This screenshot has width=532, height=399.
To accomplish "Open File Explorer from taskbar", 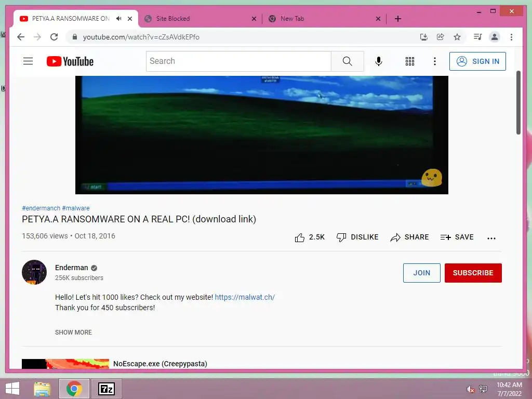I will click(42, 389).
